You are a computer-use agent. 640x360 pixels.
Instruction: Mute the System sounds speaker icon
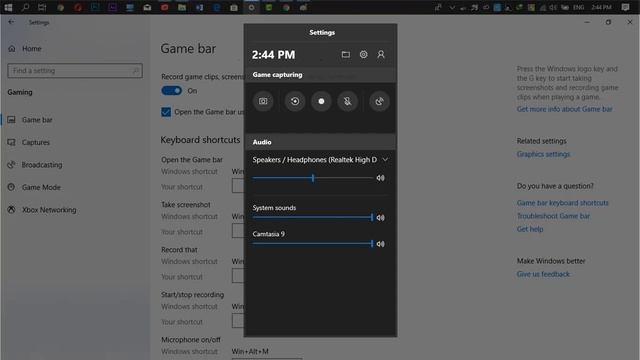click(380, 218)
